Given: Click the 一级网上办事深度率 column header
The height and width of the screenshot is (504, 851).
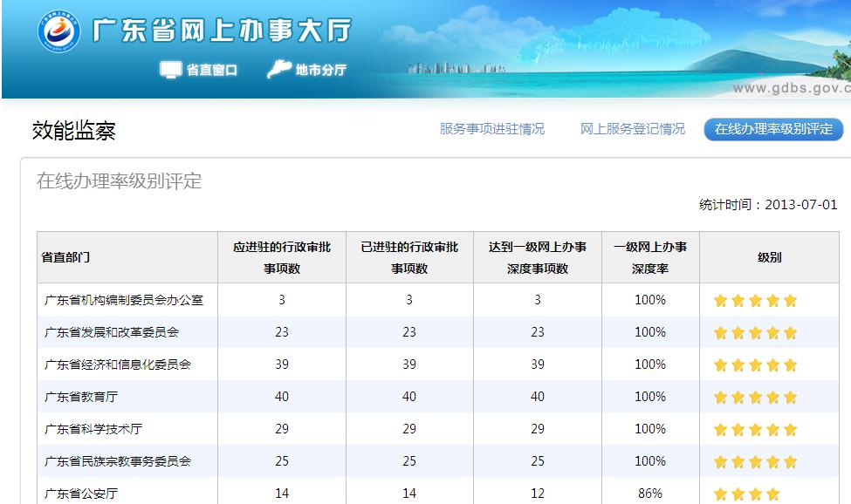Looking at the screenshot, I should (650, 257).
